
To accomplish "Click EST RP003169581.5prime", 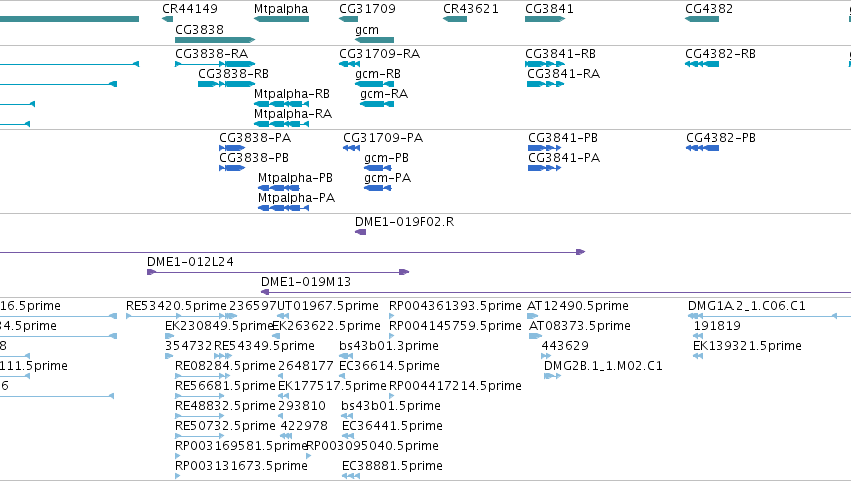I will (241, 447).
